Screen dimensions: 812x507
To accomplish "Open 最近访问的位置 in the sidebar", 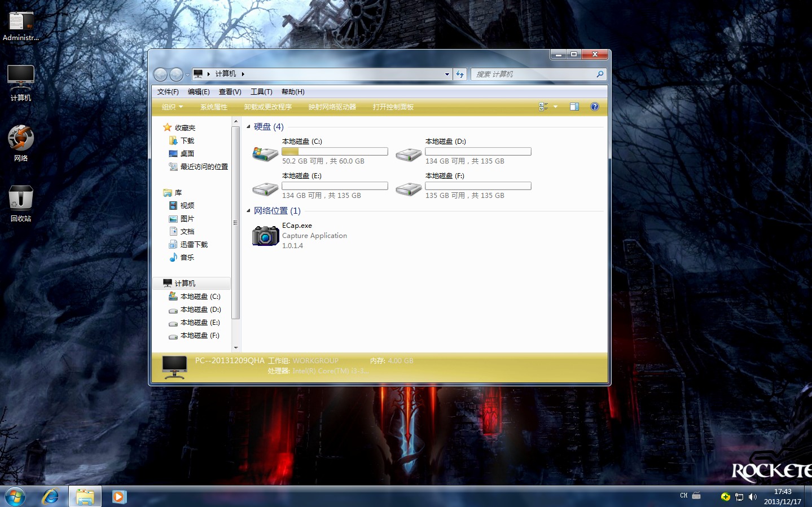I will [x=198, y=166].
